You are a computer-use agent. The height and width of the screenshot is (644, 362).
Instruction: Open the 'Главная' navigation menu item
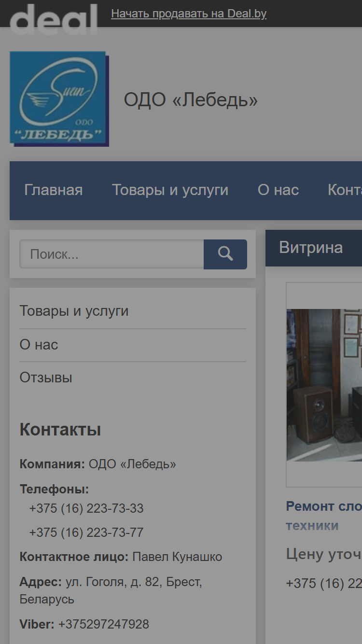tap(54, 190)
